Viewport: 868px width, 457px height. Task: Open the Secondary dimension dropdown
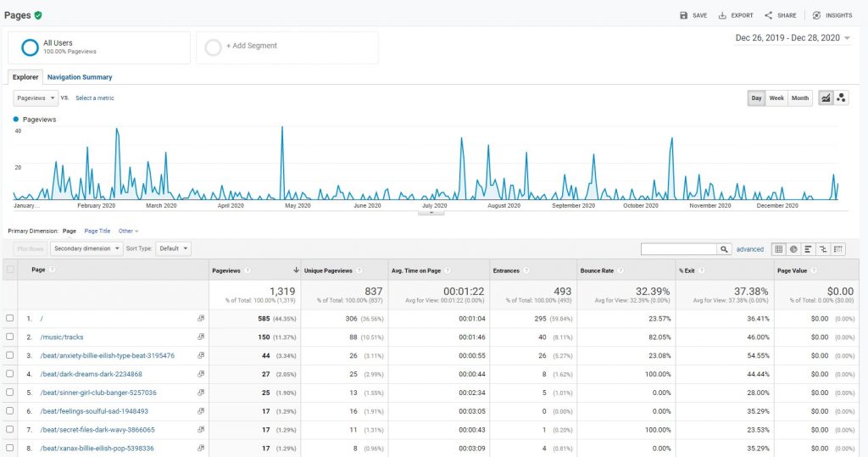click(86, 248)
